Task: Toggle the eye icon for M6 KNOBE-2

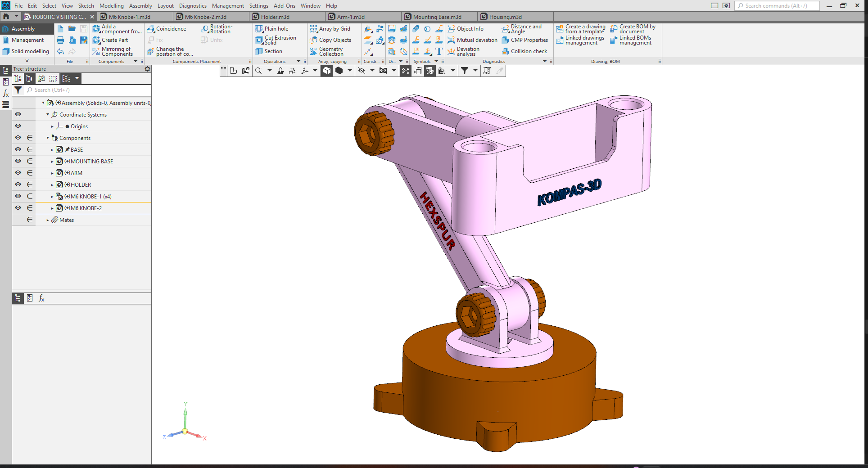Action: pyautogui.click(x=18, y=208)
